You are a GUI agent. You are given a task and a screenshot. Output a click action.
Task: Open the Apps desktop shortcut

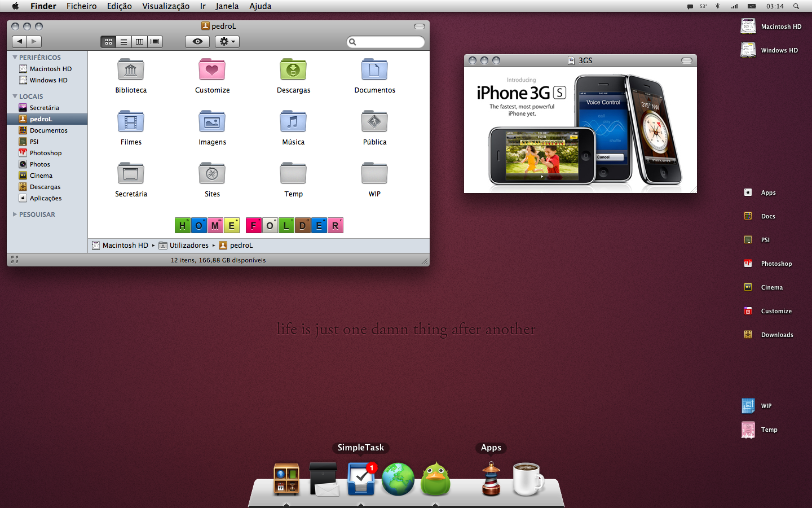748,192
